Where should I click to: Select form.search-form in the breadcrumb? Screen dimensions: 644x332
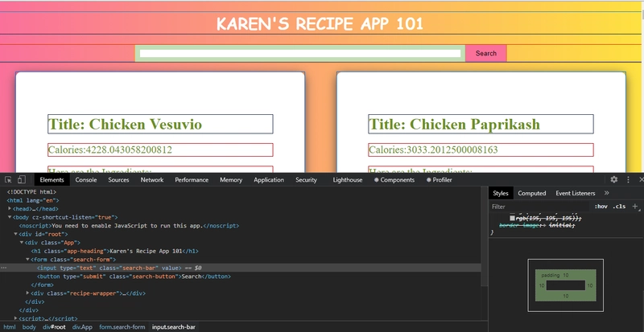pos(122,327)
